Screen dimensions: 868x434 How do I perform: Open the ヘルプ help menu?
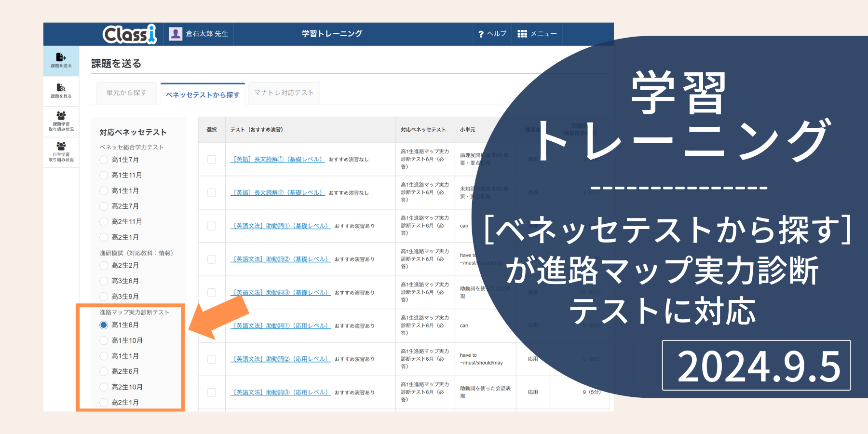492,34
